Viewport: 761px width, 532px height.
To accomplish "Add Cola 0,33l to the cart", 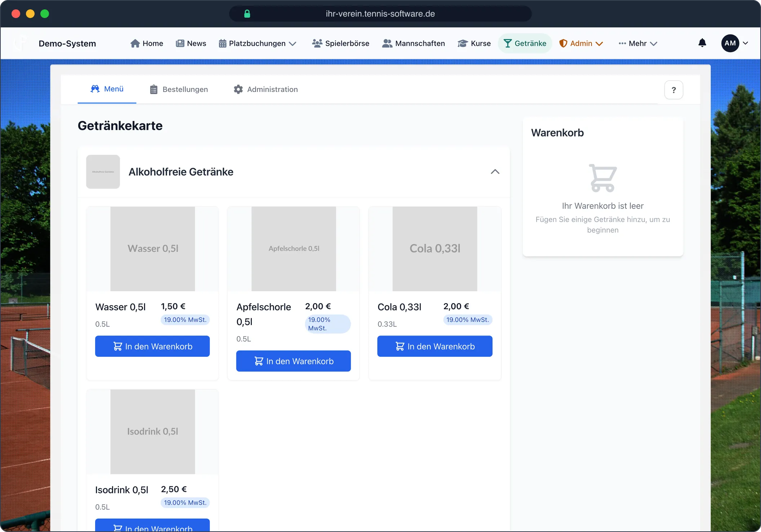I will tap(435, 346).
